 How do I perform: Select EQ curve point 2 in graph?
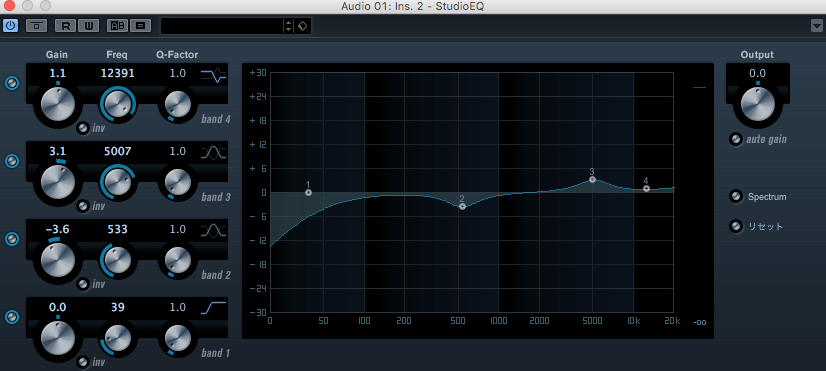[462, 206]
